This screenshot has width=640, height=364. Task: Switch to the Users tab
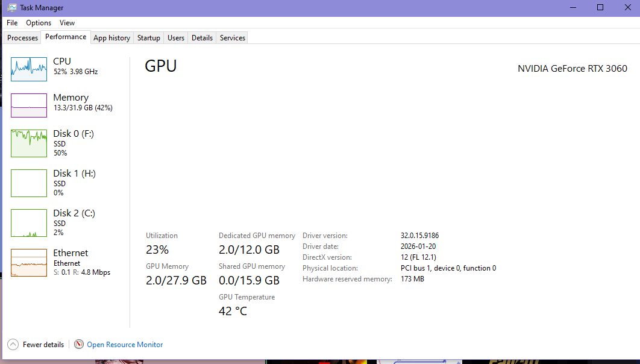coord(176,38)
